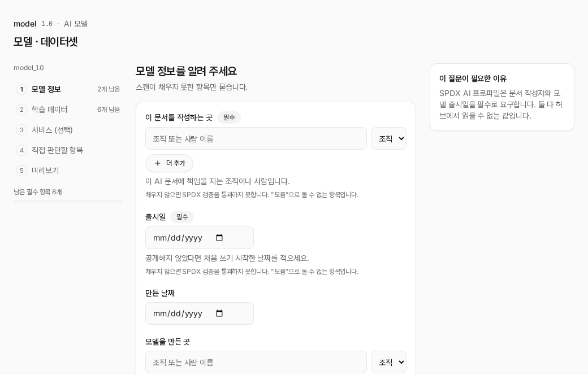This screenshot has width=588, height=375.
Task: Select step number 1 circle for 모델 정보
Action: tap(21, 89)
